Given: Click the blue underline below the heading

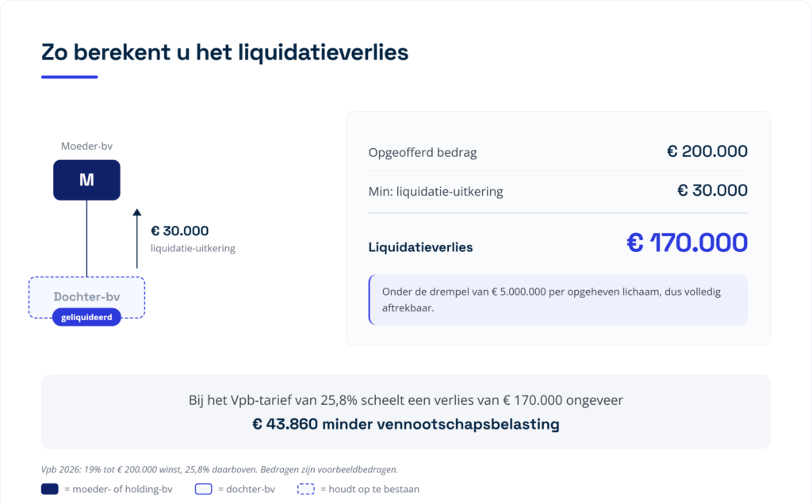Looking at the screenshot, I should tap(70, 77).
